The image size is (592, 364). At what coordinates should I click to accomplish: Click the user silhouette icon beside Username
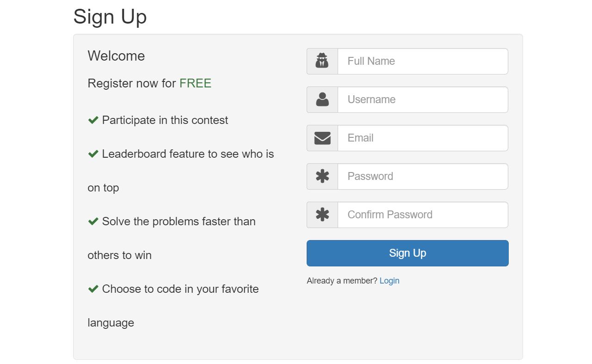322,99
